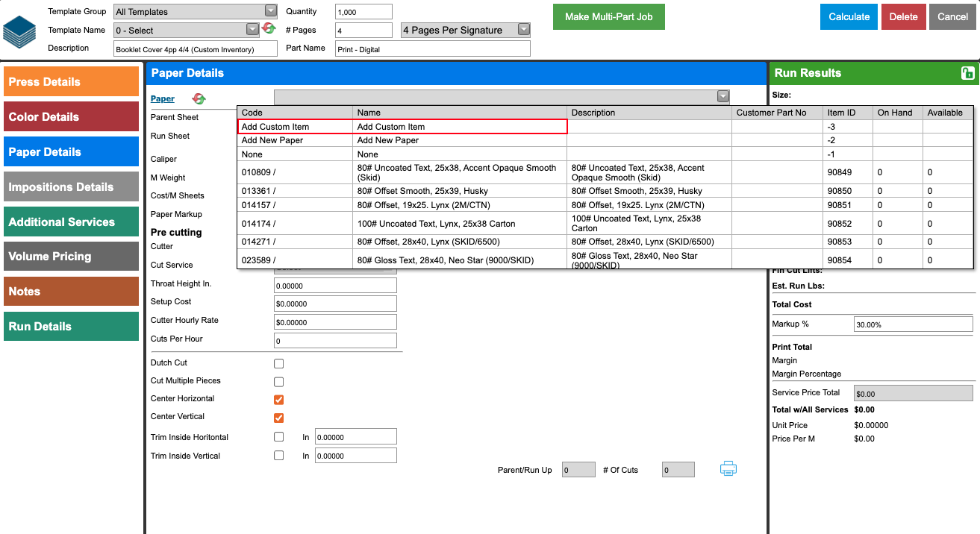The image size is (980, 534).
Task: Click the blue paper stack logo icon
Action: coord(19,31)
